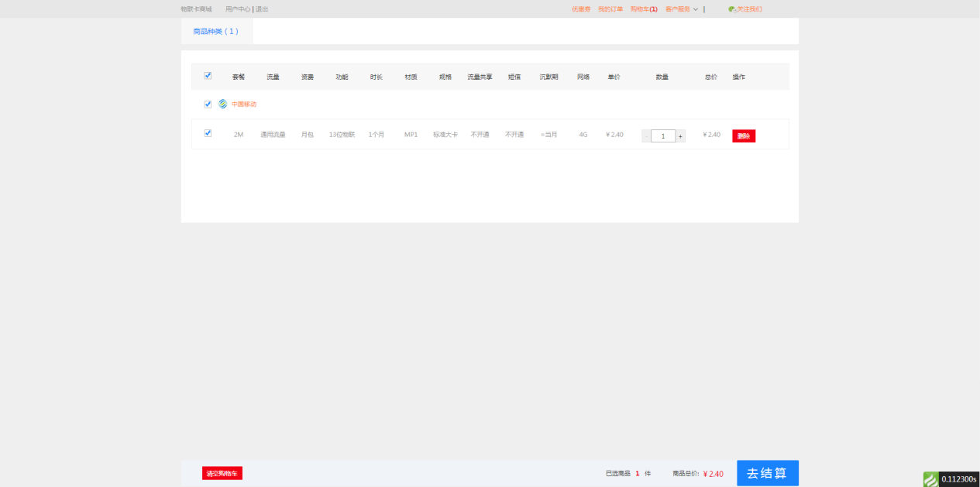Open 用户中心 link

(x=238, y=9)
